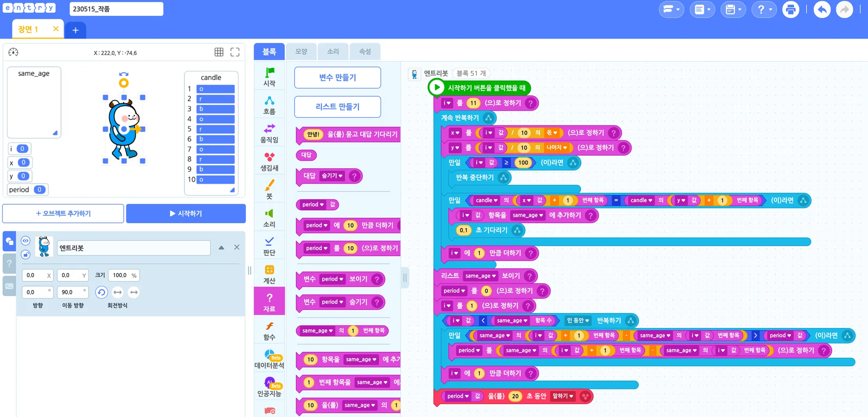The height and width of the screenshot is (417, 868).
Task: Open the 데이터분석 block category
Action: pyautogui.click(x=269, y=359)
